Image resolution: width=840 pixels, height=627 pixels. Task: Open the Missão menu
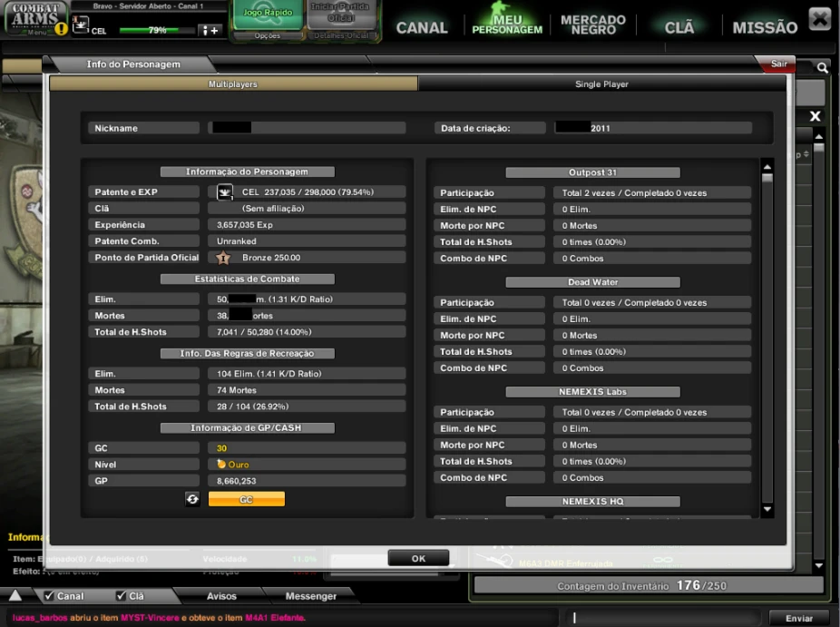pos(764,27)
